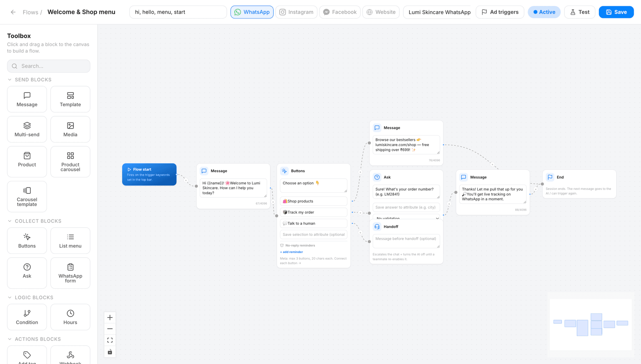
Task: Edit the Choose an option prompt
Action: (x=314, y=186)
